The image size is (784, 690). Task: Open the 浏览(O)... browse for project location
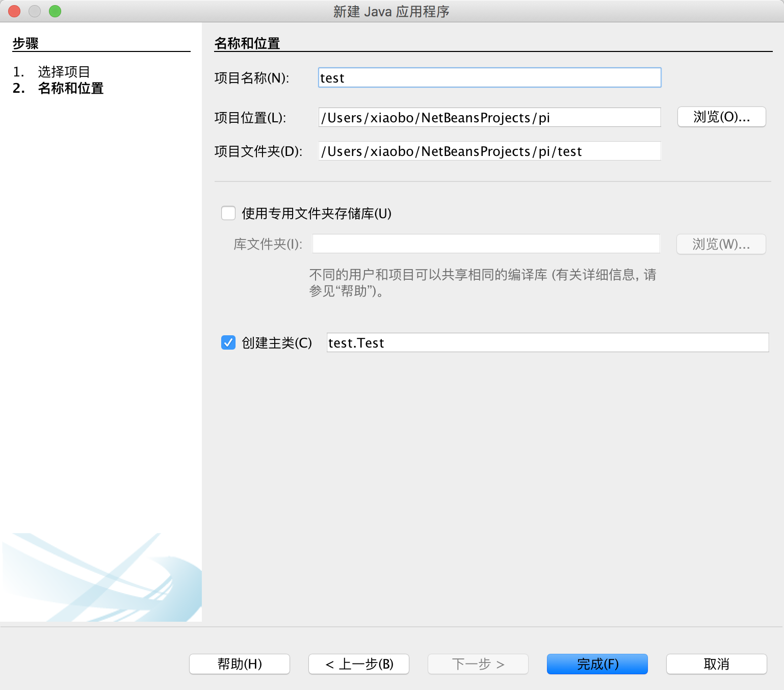coord(721,117)
